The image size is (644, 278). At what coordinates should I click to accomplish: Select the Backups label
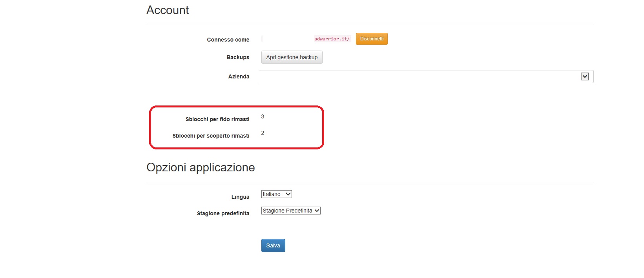(x=237, y=57)
